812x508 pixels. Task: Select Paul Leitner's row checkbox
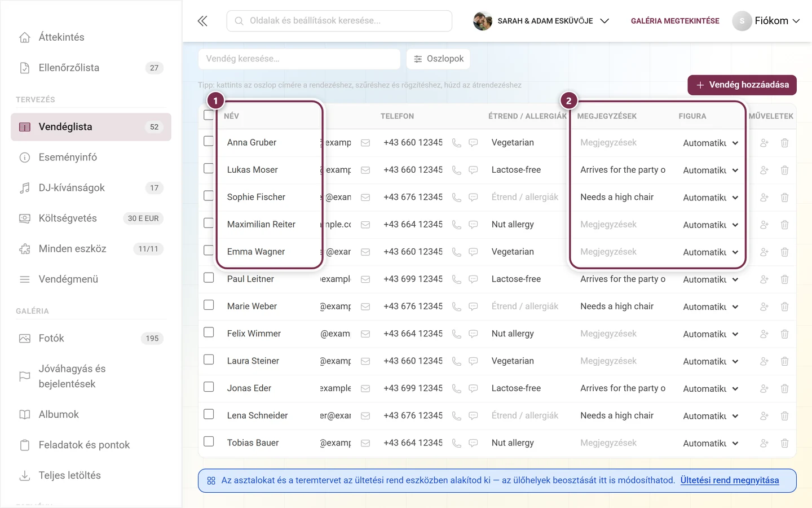tap(209, 278)
